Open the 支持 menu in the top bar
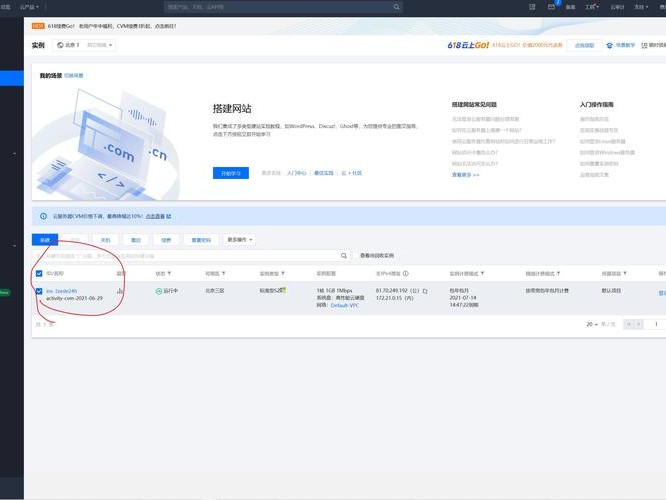Viewport: 666px width, 500px height. tap(641, 7)
